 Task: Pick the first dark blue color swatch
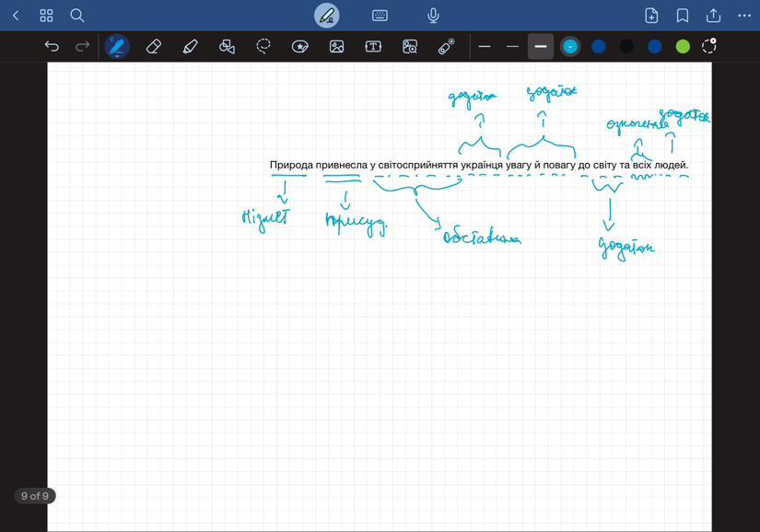click(599, 46)
